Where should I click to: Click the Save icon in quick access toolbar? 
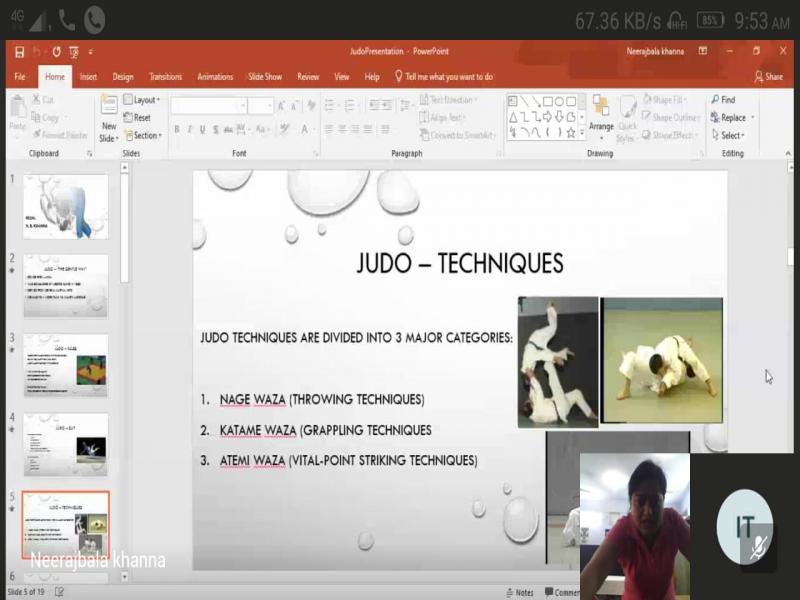(19, 52)
